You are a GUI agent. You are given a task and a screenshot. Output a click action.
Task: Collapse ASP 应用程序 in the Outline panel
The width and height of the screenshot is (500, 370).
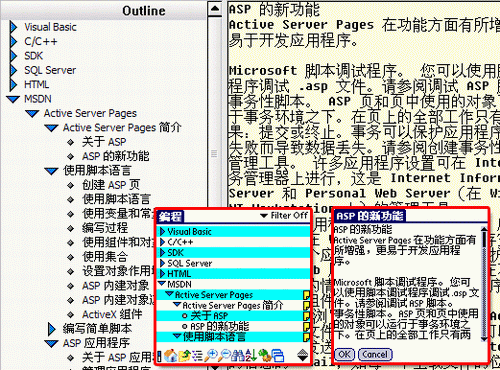(51, 343)
